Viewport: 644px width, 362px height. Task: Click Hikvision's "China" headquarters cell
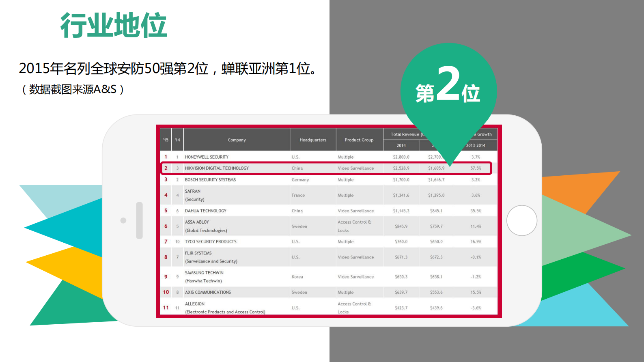pos(297,168)
